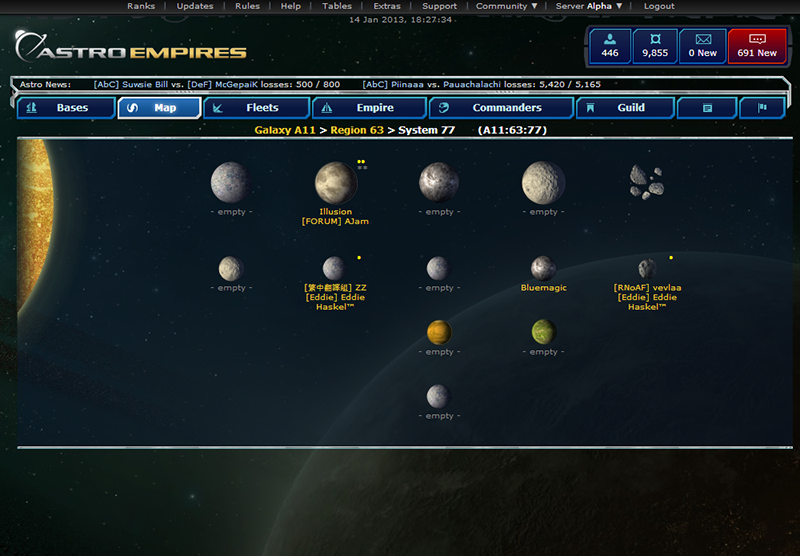Select the green planet
Viewport: 800px width, 556px height.
click(544, 332)
